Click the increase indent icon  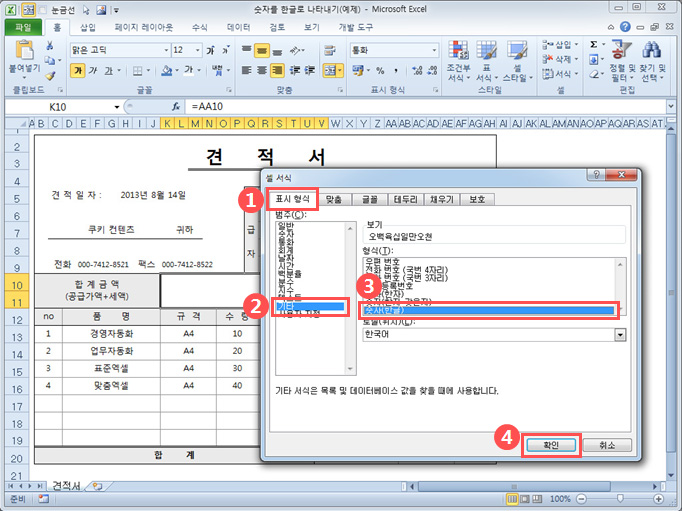(310, 70)
